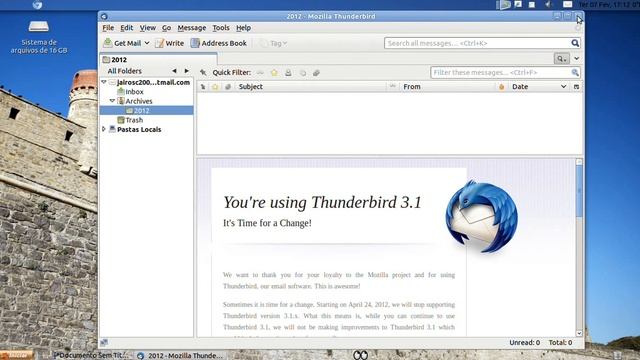The width and height of the screenshot is (640, 360).
Task: Toggle tagged messages quick filter
Action: click(302, 73)
